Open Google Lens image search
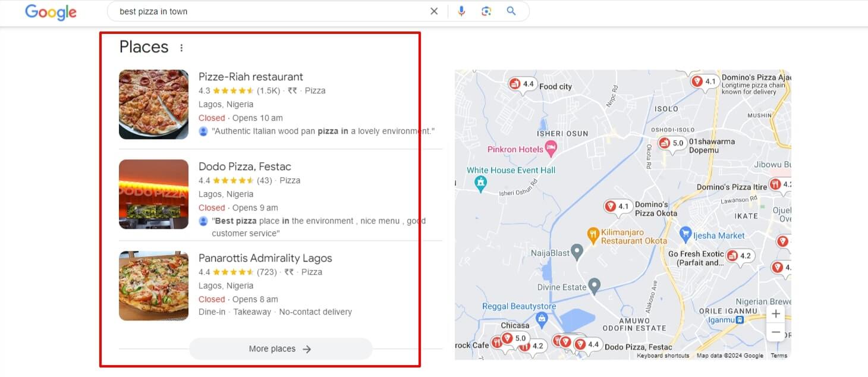 coord(486,11)
